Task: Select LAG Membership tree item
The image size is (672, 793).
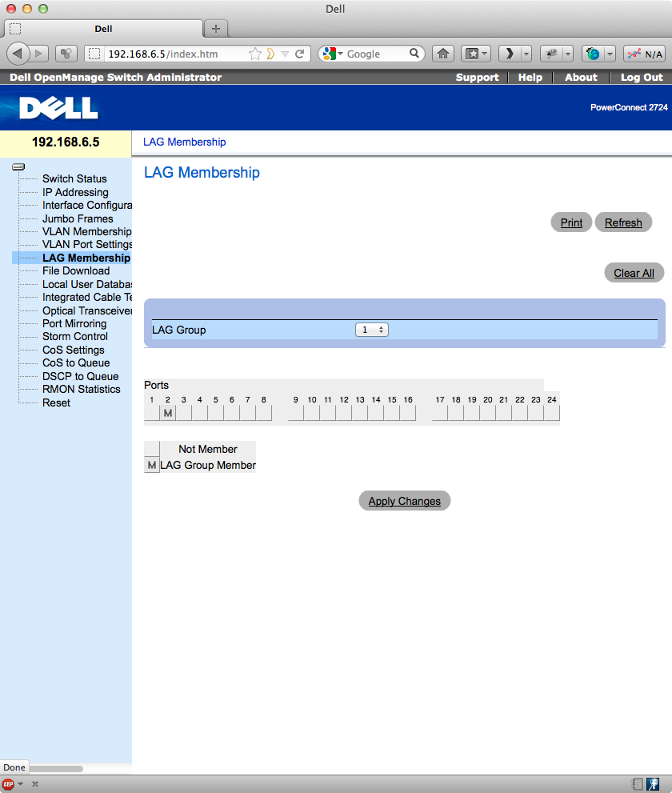Action: [x=86, y=258]
